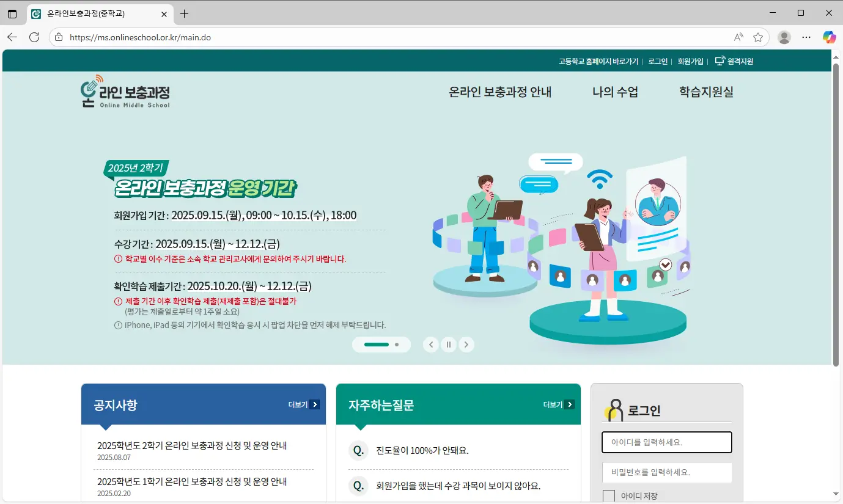Click the Read aloud icon in the address bar
This screenshot has width=843, height=504.
click(x=738, y=37)
